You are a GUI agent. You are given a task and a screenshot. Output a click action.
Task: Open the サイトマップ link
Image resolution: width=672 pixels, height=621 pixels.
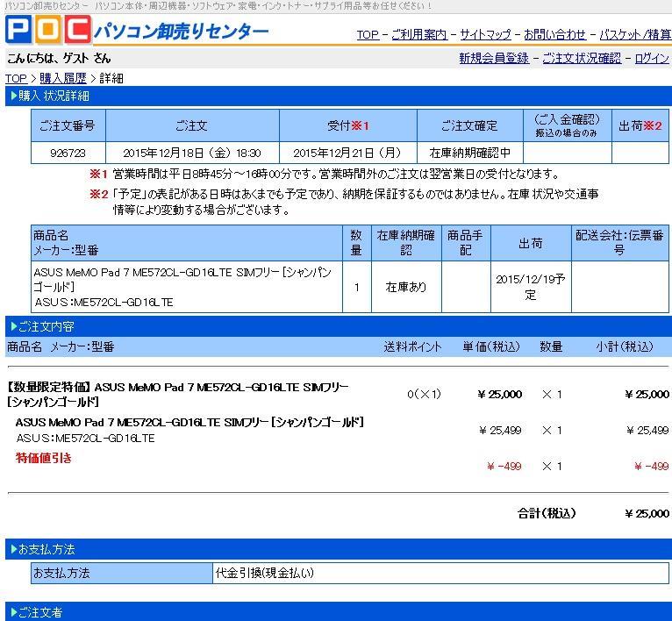tap(485, 35)
